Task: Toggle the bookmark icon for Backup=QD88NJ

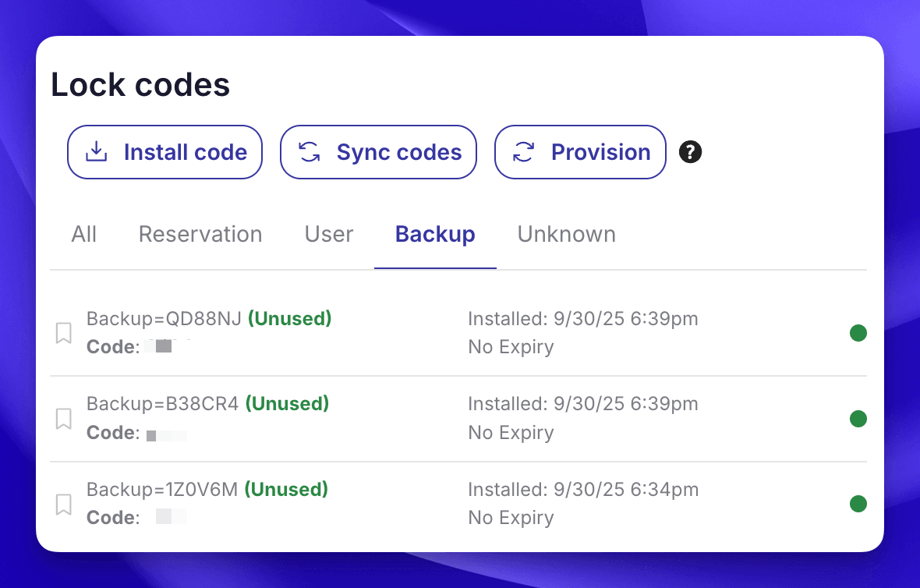Action: [x=65, y=332]
